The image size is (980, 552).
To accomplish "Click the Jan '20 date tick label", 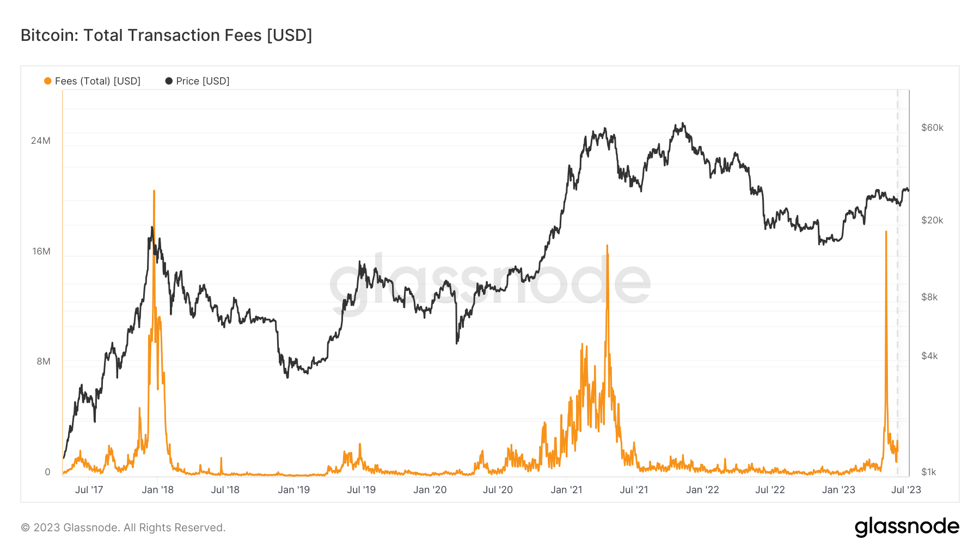I will pos(430,490).
